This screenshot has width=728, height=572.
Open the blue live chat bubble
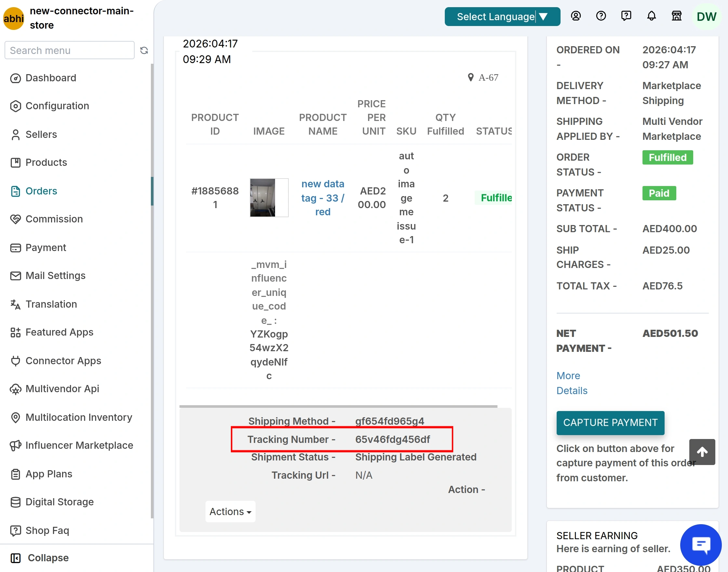[x=701, y=545]
